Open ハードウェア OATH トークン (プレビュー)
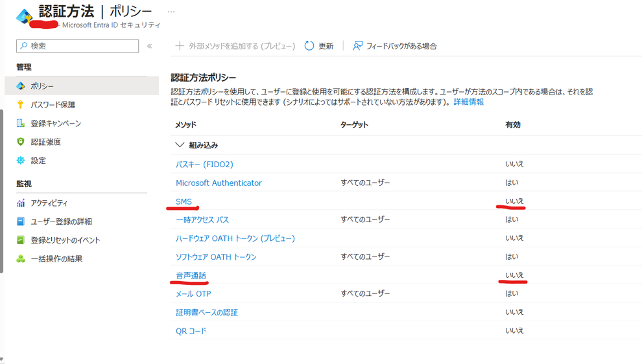This screenshot has width=642, height=364. tap(235, 238)
